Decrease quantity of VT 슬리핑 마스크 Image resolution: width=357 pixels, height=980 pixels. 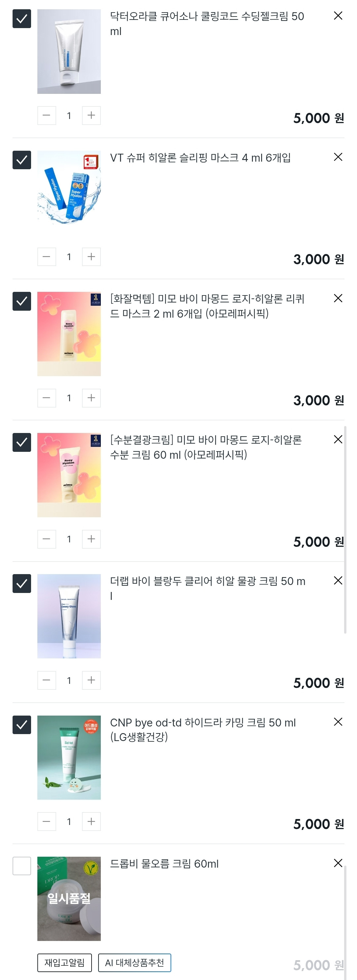click(46, 257)
